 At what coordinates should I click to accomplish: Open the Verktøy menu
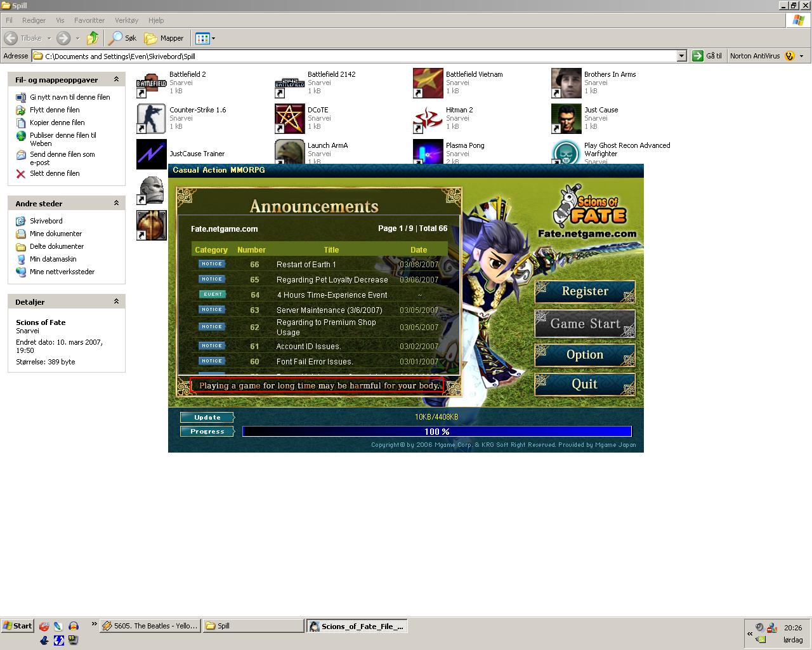point(127,20)
